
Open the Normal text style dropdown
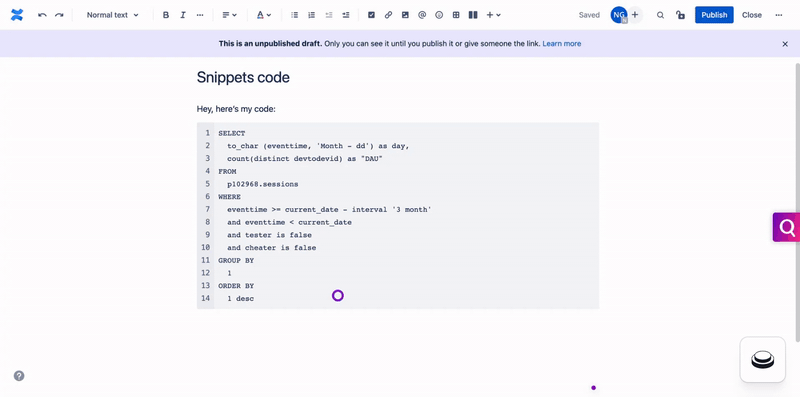112,15
